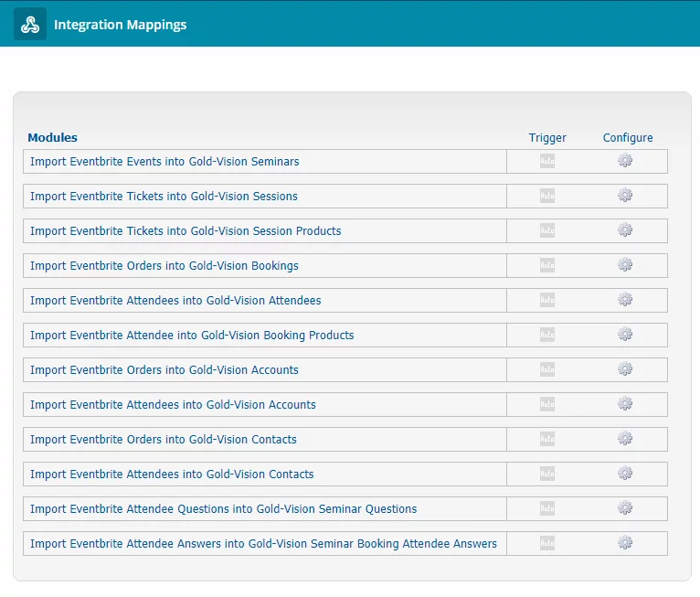This screenshot has width=700, height=597.
Task: Open gear configure for Attendees into Contacts
Action: coord(625,473)
